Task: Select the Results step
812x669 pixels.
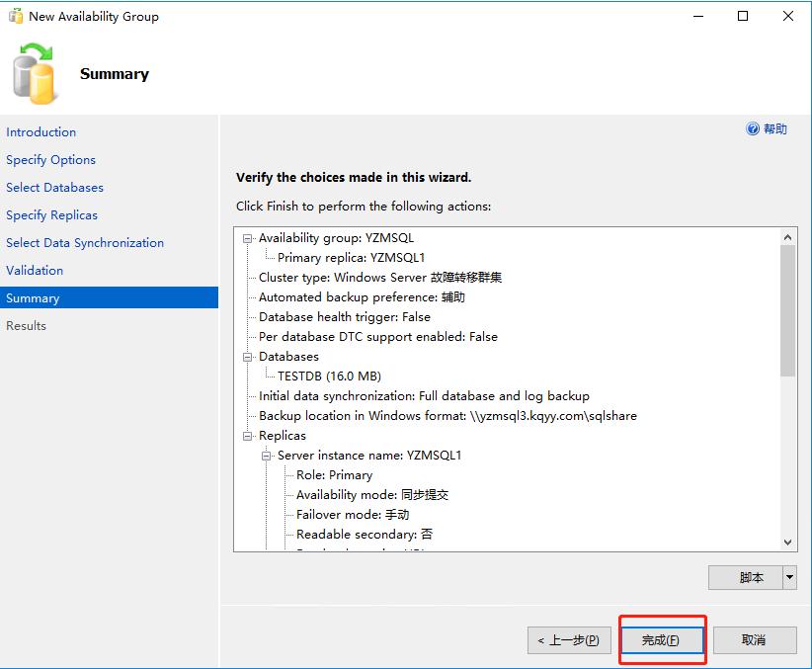Action: [x=26, y=325]
